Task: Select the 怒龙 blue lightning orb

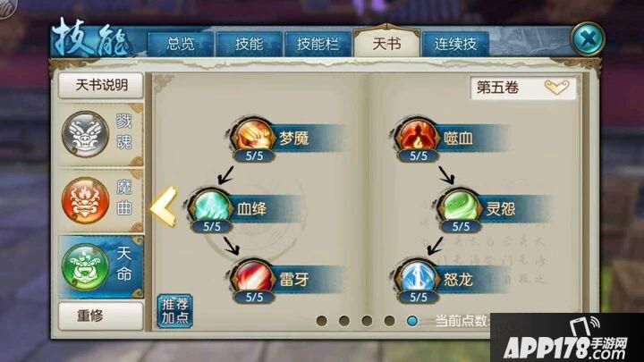Action: tap(418, 276)
